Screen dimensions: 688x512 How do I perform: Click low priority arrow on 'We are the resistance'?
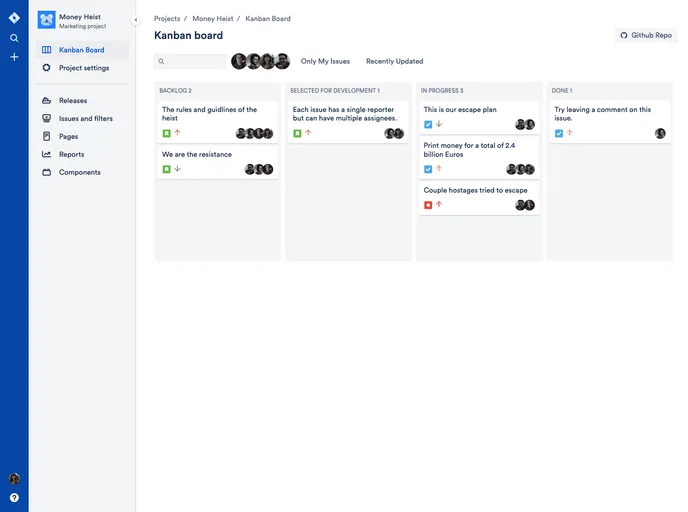177,168
